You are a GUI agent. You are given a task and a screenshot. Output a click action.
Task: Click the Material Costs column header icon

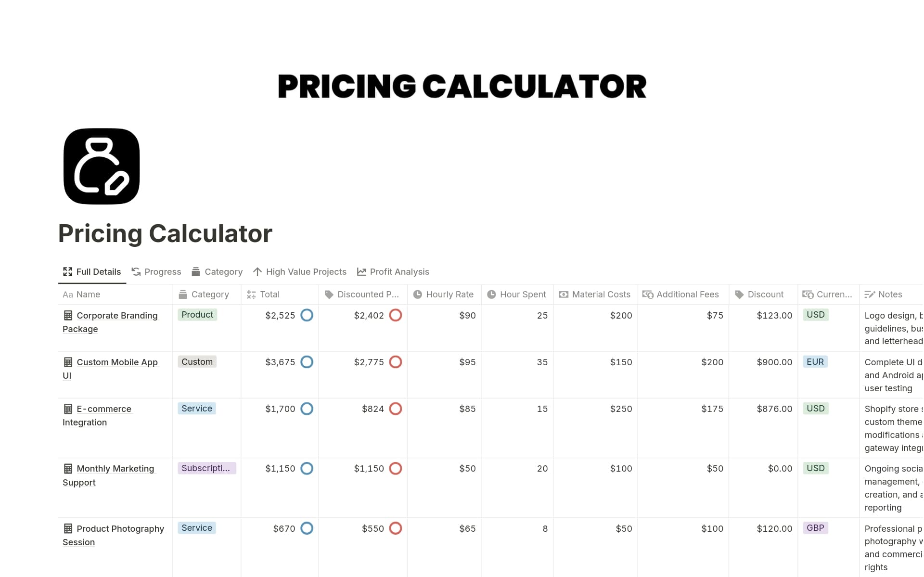(x=563, y=294)
